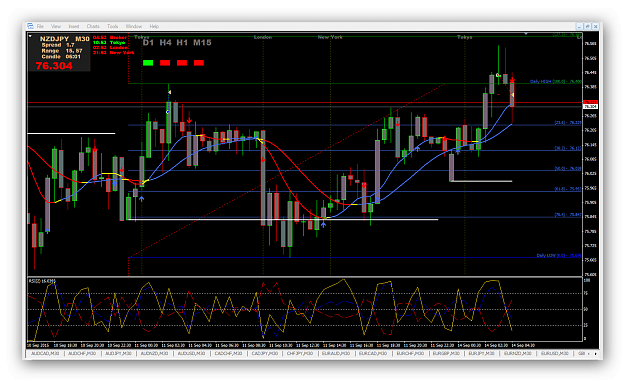The image size is (625, 382).
Task: Click the red H1 trend box
Action: (182, 63)
